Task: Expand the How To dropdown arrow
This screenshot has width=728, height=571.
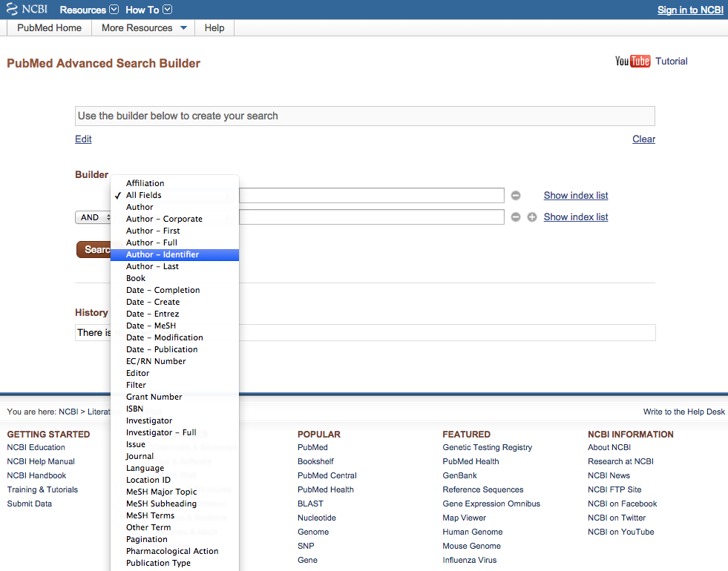Action: pyautogui.click(x=168, y=10)
